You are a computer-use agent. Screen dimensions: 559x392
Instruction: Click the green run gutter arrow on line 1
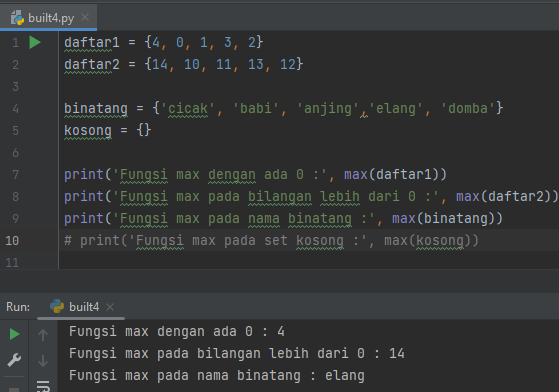click(35, 42)
